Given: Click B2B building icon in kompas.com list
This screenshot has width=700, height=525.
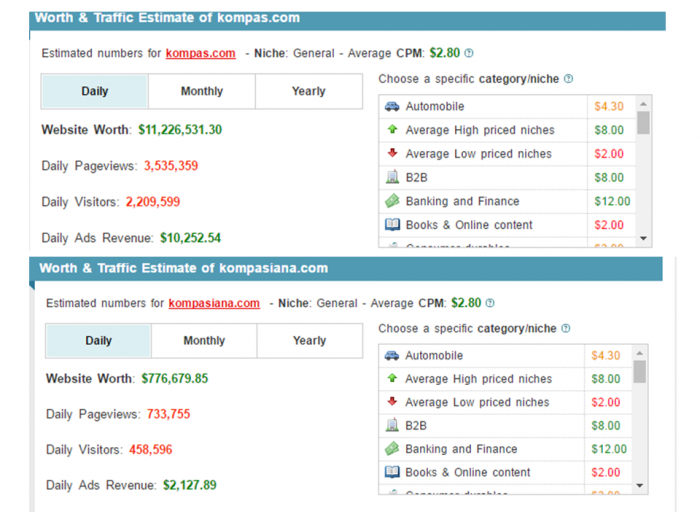Looking at the screenshot, I should click(392, 177).
